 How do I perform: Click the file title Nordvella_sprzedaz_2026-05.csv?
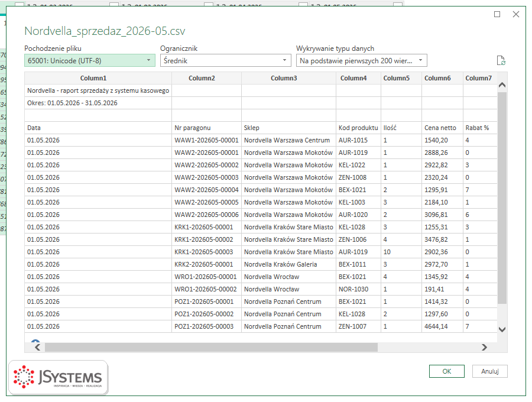pos(105,31)
